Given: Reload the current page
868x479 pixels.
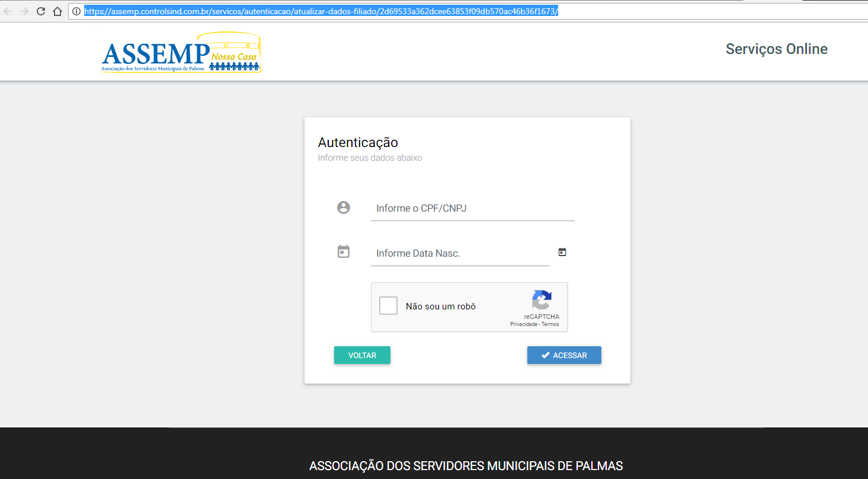Looking at the screenshot, I should (41, 11).
